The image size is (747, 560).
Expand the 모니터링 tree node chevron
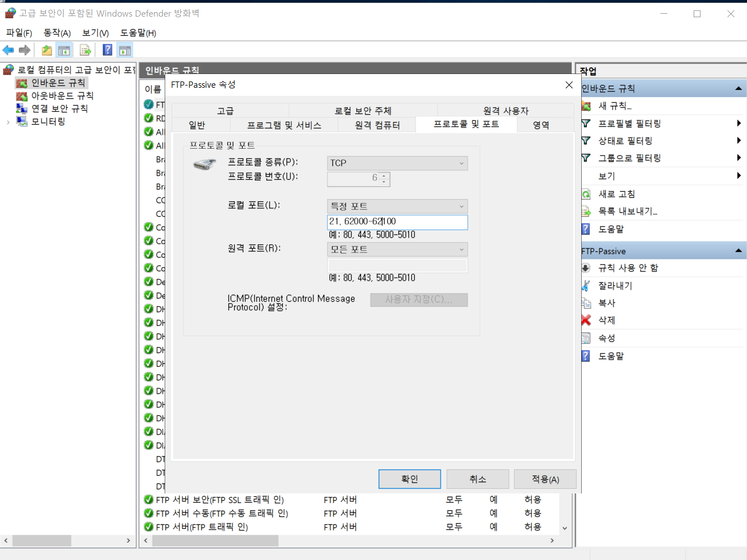pos(8,122)
